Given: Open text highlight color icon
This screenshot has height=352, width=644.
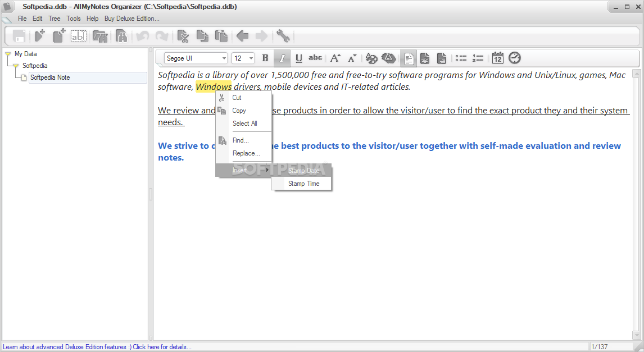Looking at the screenshot, I should 388,58.
